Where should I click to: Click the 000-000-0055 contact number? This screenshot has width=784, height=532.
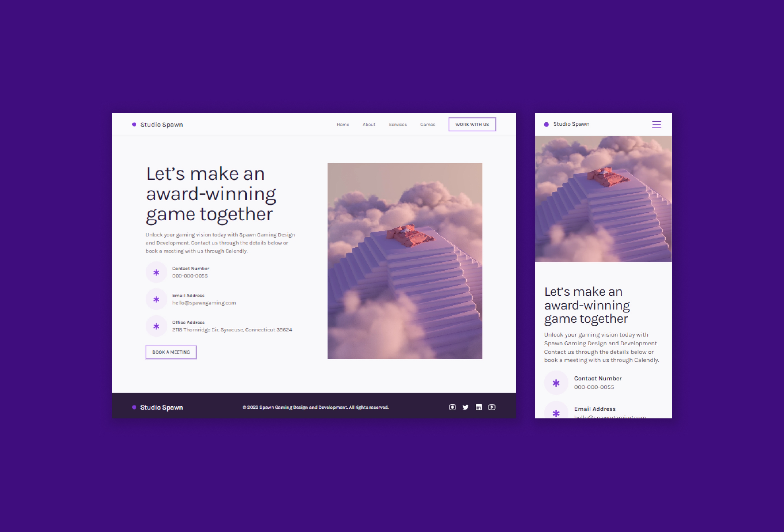tap(190, 276)
